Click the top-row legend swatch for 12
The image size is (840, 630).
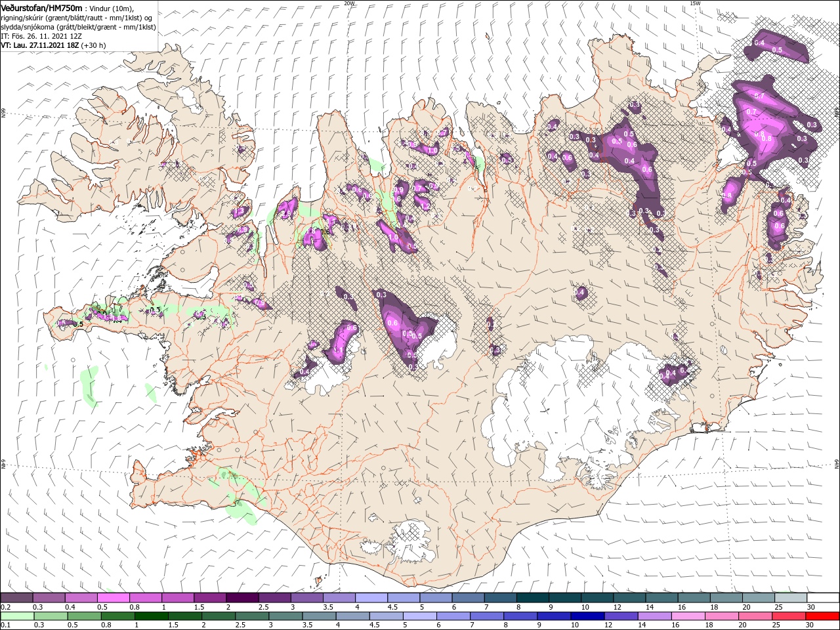click(x=629, y=598)
